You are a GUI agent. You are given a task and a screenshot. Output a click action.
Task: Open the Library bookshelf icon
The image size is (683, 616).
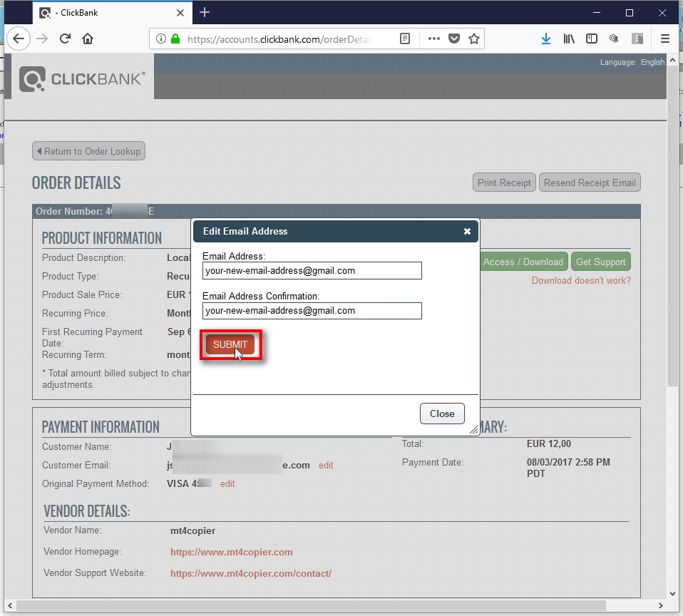[569, 38]
